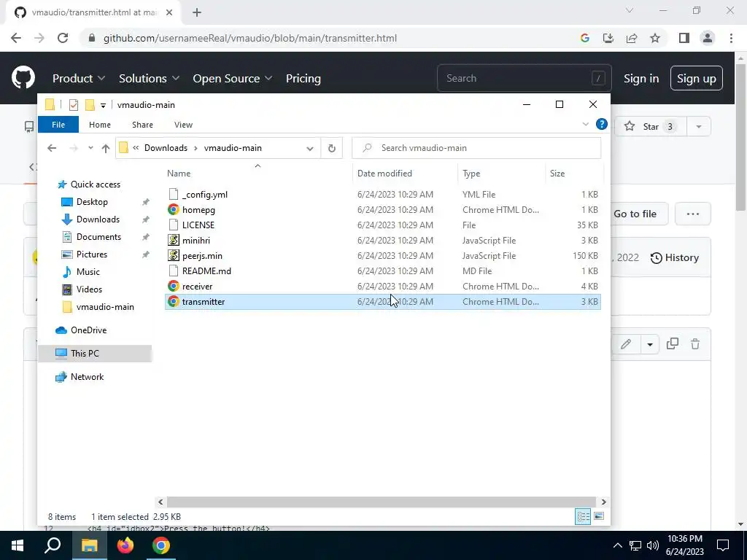Switch to details view icon in Explorer
This screenshot has height=560, width=747.
tap(583, 517)
